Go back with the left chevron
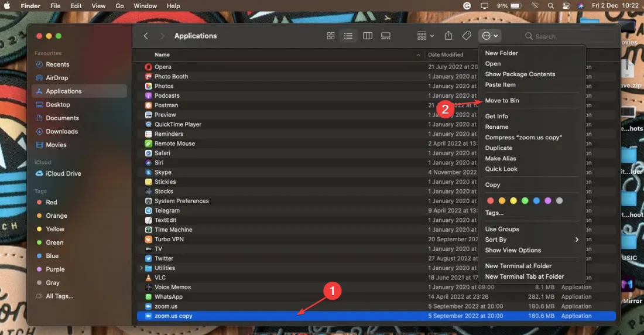 (145, 36)
